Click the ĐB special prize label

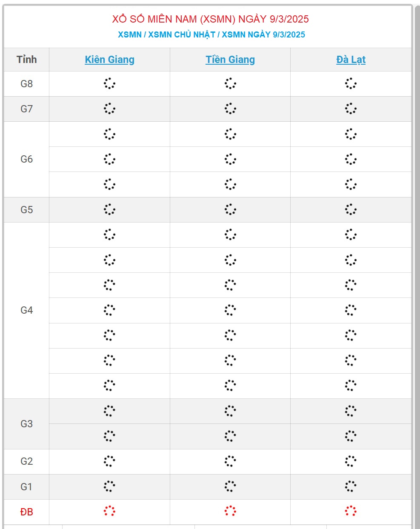tap(26, 512)
